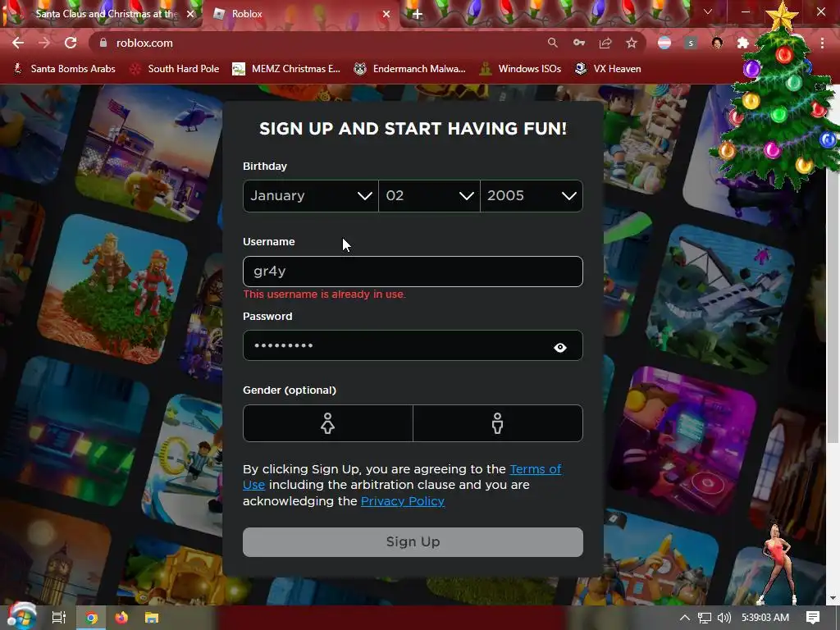
Task: Click the dancing figure in red swimsuit
Action: 778,564
